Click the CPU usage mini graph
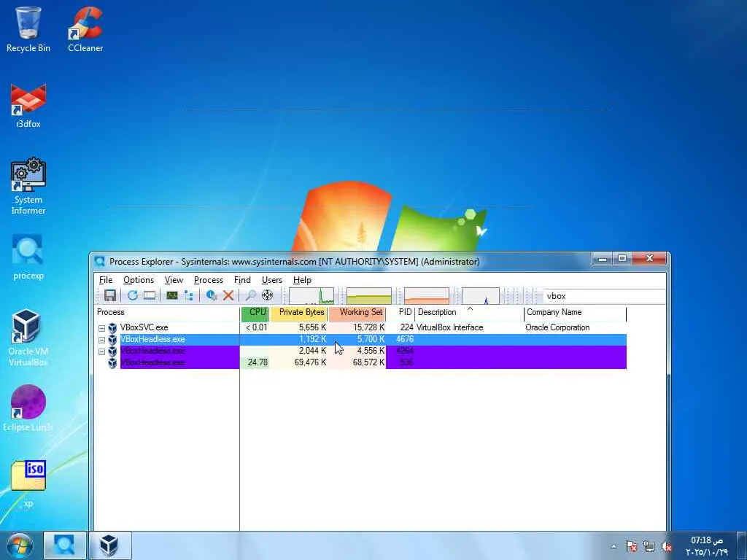Screen dimensions: 747x560 click(311, 296)
